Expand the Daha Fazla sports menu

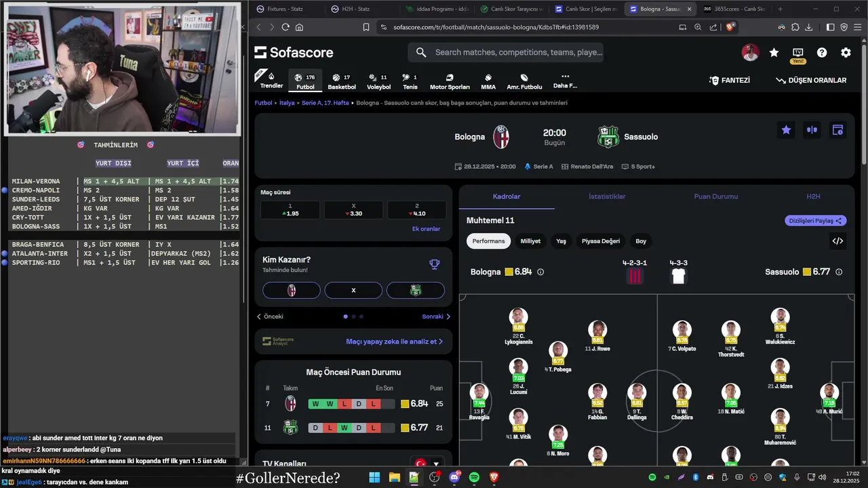pos(565,81)
